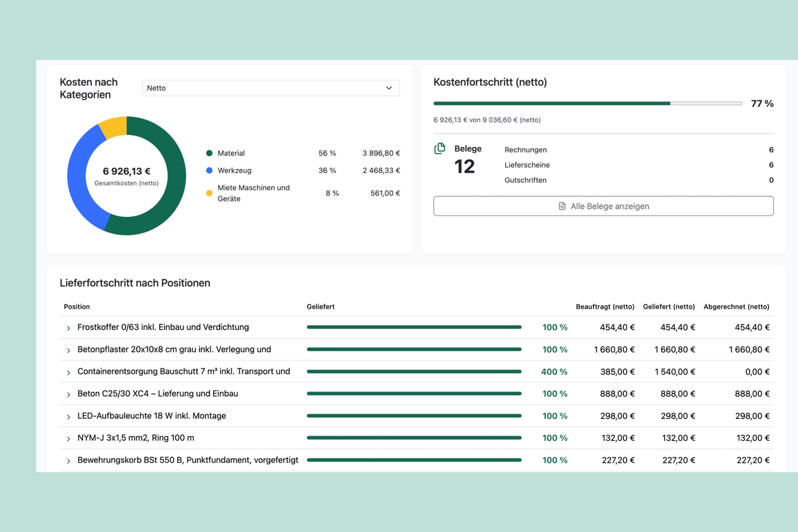The image size is (798, 532).
Task: Click the 400 % delivery percentage
Action: click(555, 372)
